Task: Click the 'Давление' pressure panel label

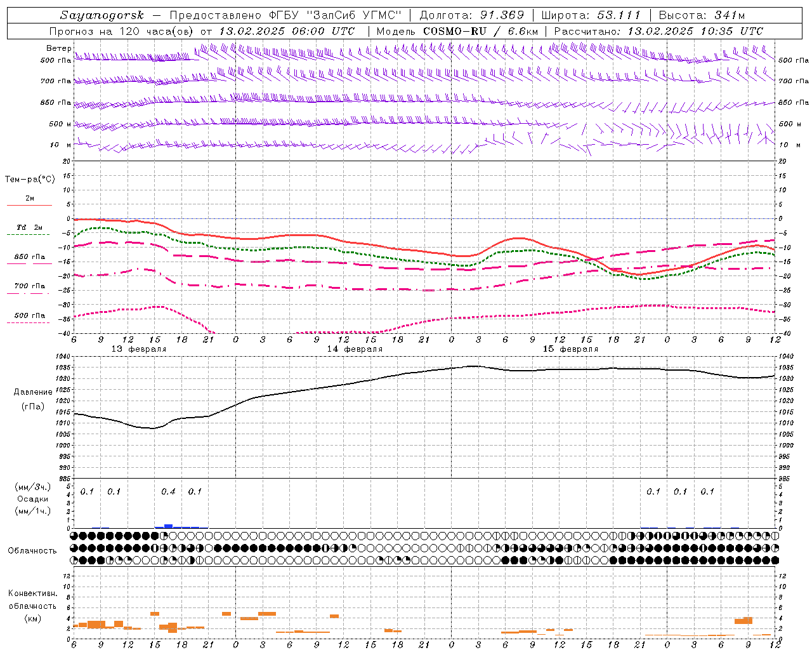Action: pyautogui.click(x=33, y=392)
